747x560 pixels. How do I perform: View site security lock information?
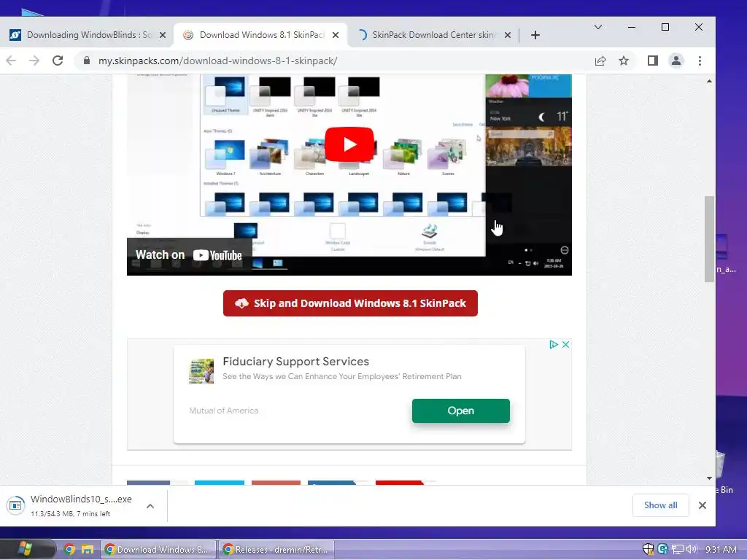click(x=86, y=61)
